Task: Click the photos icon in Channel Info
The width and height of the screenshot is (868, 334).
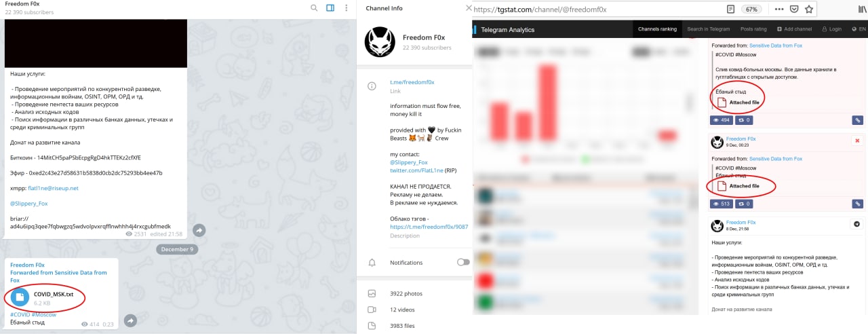Action: point(372,293)
